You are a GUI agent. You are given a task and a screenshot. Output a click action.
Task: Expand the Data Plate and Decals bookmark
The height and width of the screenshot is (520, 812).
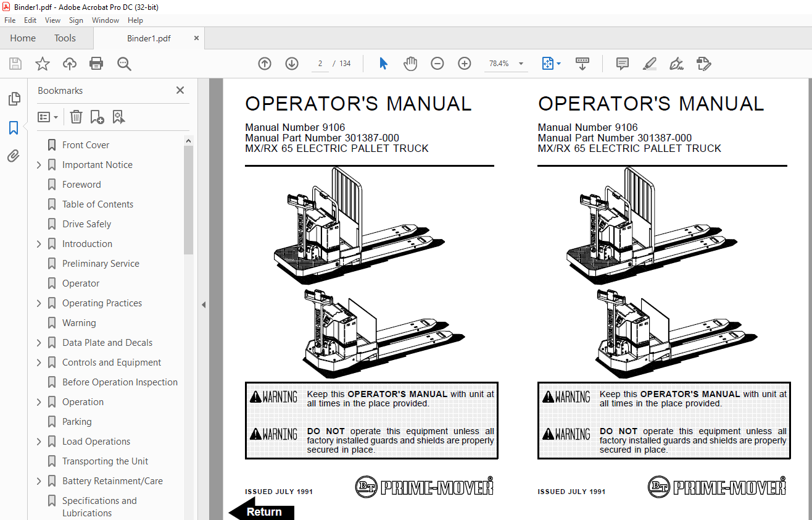coord(39,343)
